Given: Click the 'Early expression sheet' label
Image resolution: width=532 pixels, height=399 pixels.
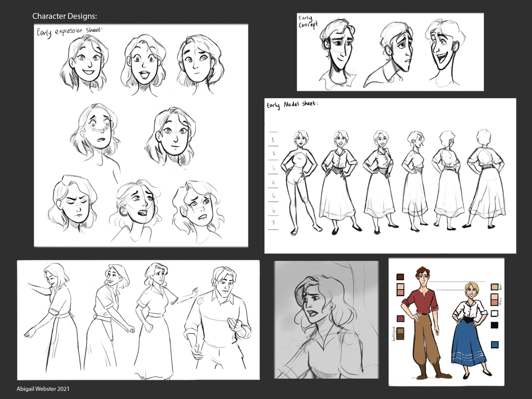Looking at the screenshot, I should click(x=69, y=31).
